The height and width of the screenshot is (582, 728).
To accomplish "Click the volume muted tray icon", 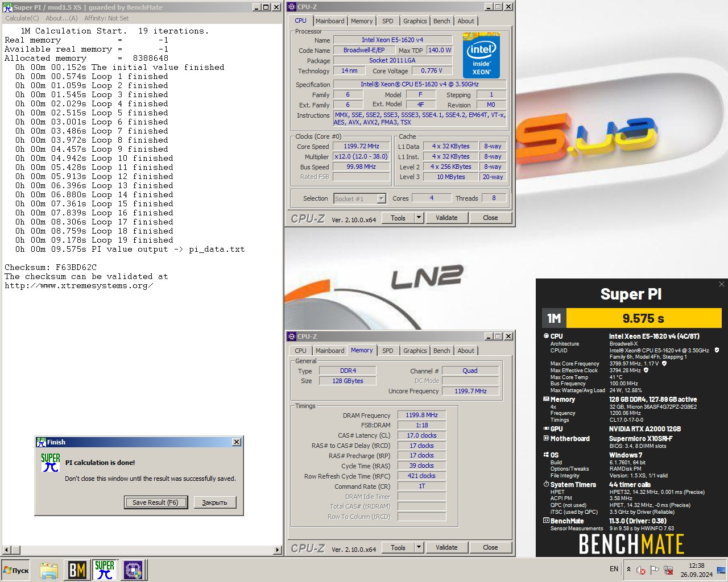I will click(641, 570).
